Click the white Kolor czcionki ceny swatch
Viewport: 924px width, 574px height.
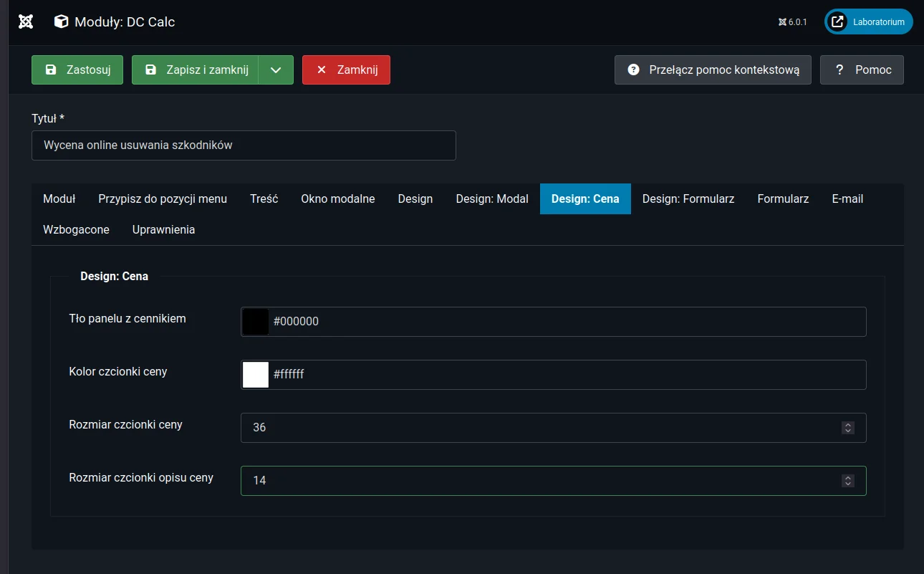pyautogui.click(x=256, y=375)
